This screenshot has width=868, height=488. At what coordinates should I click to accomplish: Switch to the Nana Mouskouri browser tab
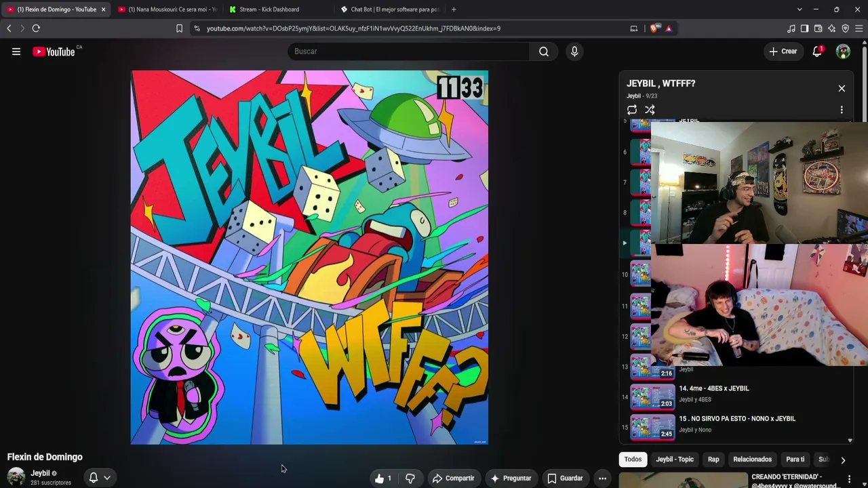coord(167,9)
